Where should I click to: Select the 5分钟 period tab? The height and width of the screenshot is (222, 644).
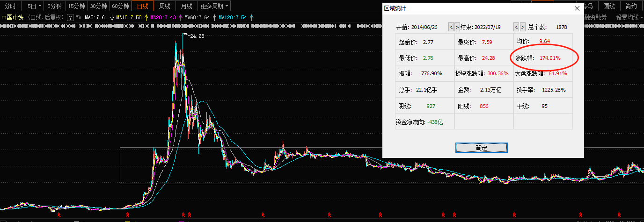point(54,6)
